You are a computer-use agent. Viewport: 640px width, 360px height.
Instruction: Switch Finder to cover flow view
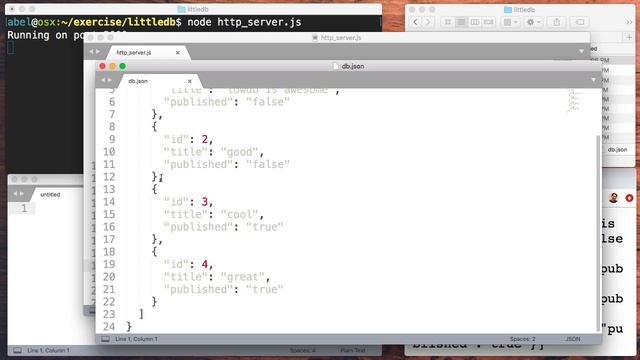(489, 22)
